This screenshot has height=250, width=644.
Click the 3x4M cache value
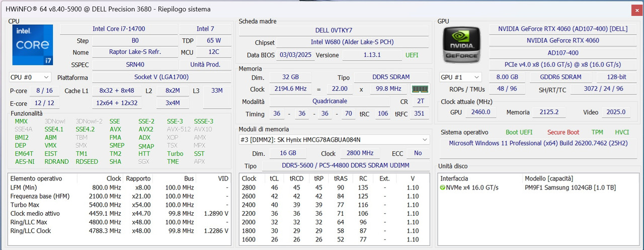173,103
